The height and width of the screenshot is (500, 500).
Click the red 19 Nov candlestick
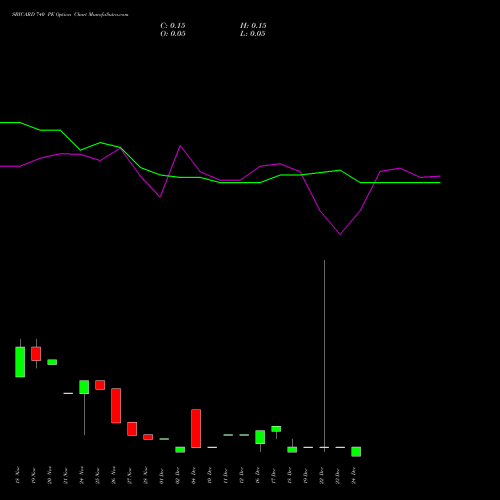coord(36,354)
